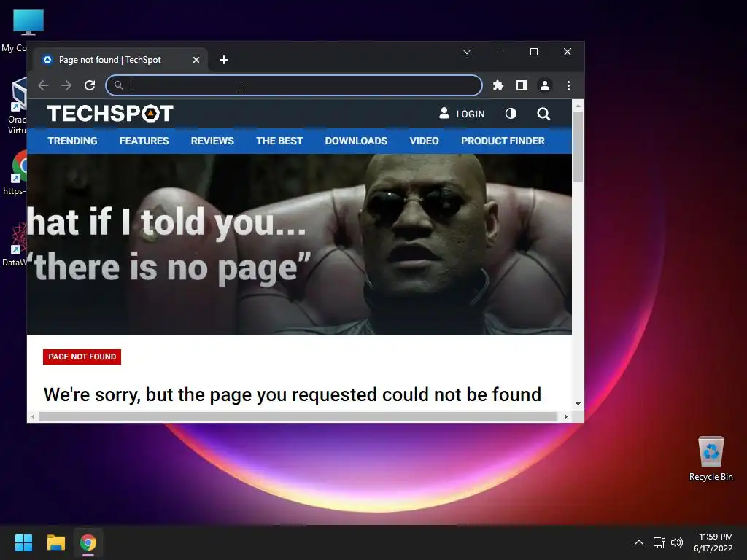
Task: Click the horizontal scrollbar left arrow
Action: pyautogui.click(x=32, y=416)
